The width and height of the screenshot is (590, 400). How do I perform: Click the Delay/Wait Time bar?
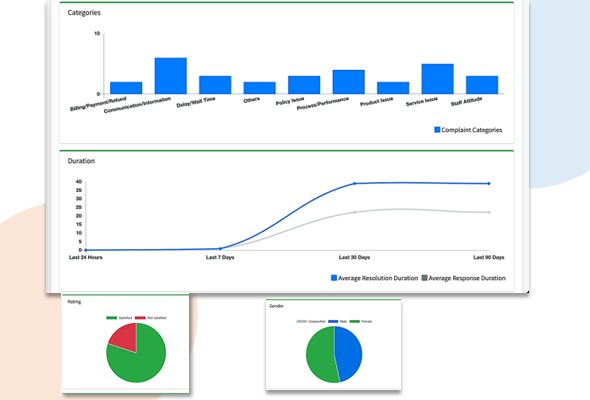point(215,85)
